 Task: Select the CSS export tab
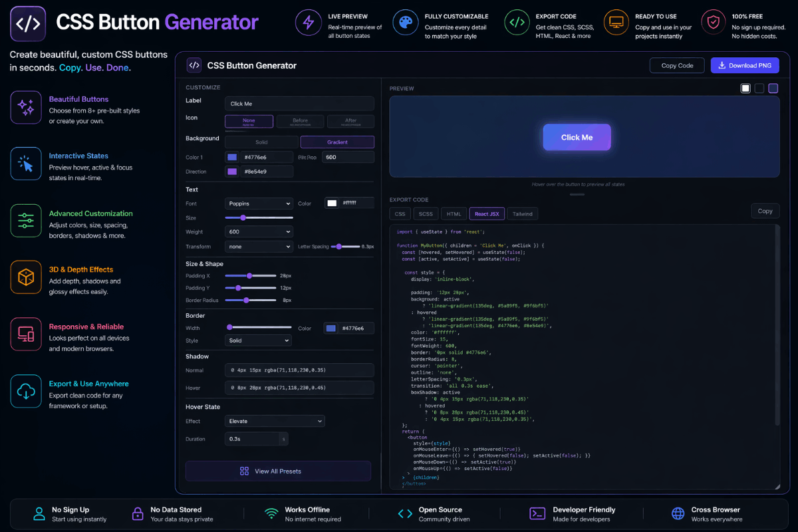(x=400, y=213)
